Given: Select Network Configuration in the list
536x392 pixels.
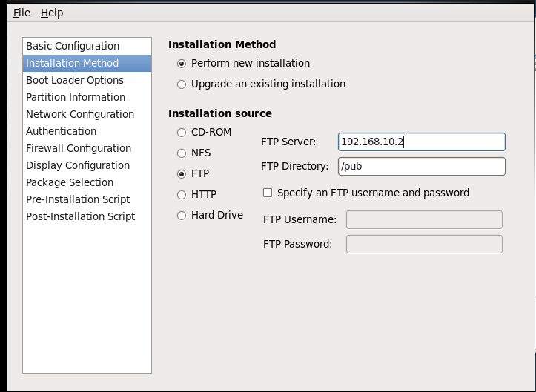Looking at the screenshot, I should point(87,115).
